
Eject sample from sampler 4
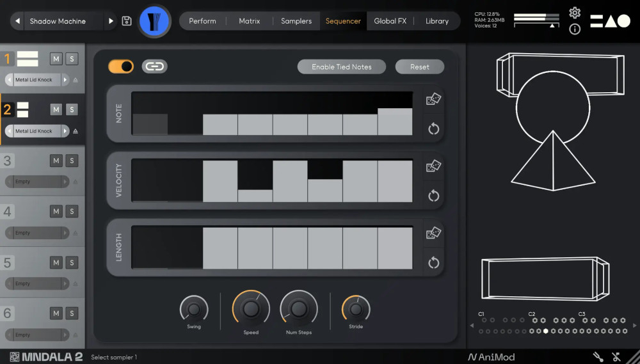click(x=76, y=233)
